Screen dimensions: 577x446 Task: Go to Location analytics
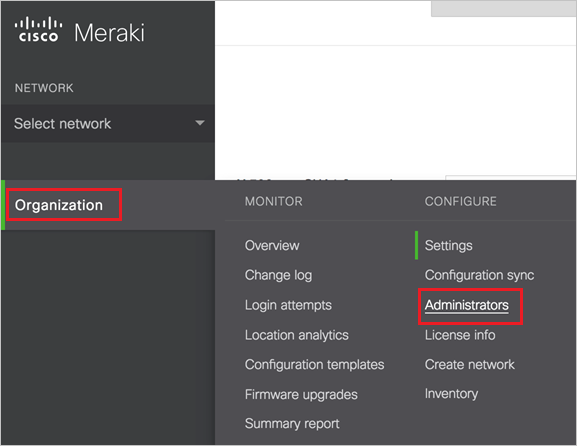tap(297, 335)
